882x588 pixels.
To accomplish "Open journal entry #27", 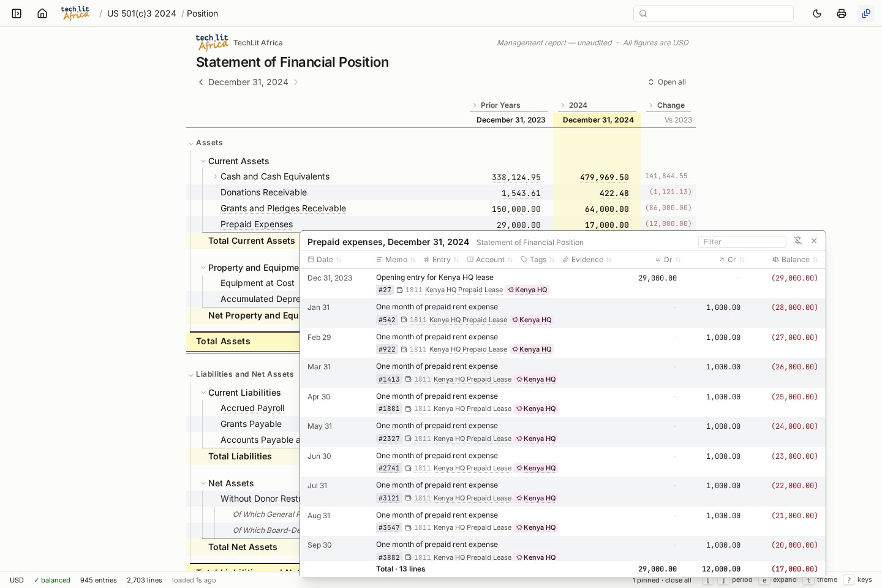I will point(385,290).
